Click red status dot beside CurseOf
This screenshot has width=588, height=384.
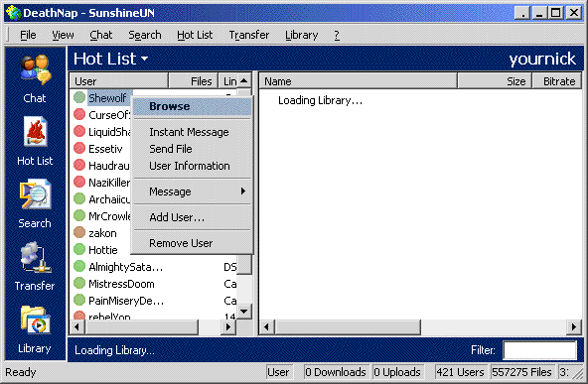[x=79, y=114]
